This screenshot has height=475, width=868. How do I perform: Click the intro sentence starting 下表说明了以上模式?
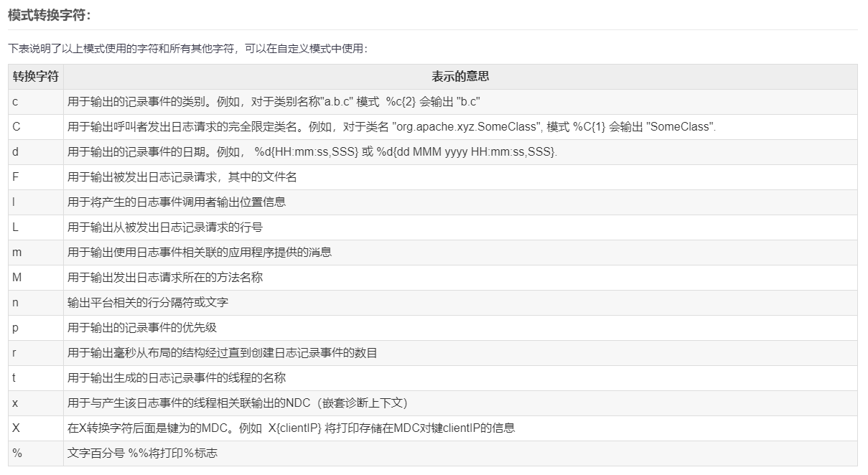pyautogui.click(x=188, y=49)
